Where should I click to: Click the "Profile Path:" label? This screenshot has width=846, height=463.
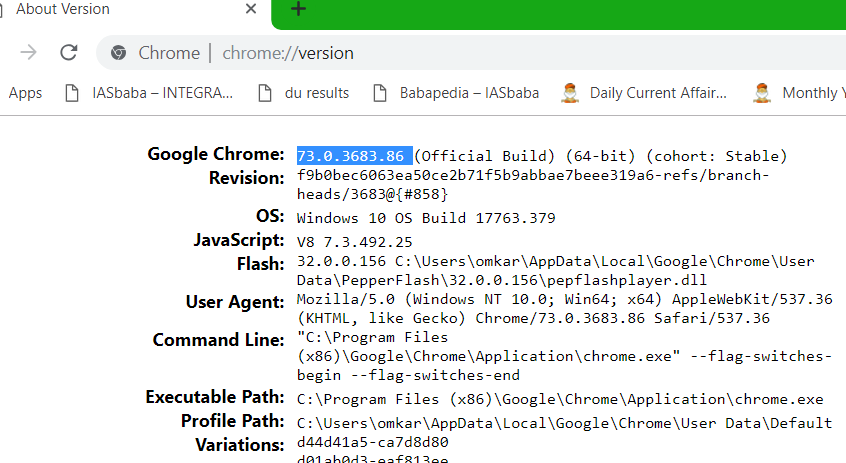point(233,421)
